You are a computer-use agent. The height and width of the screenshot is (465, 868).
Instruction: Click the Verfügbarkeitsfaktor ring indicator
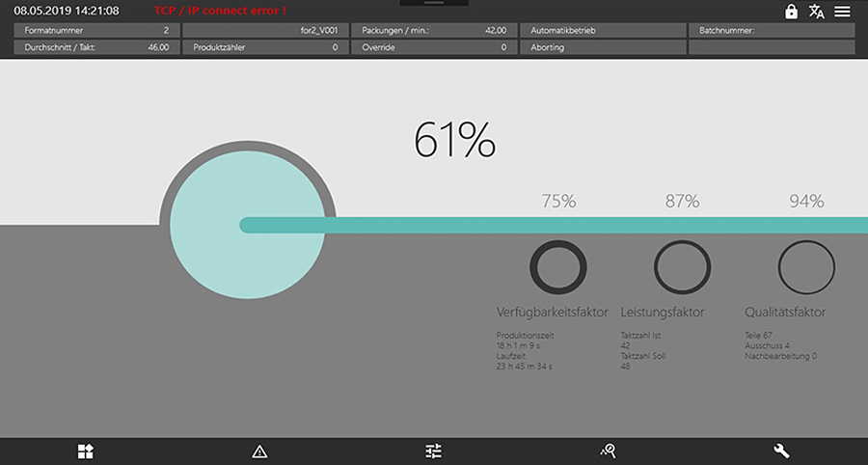point(557,267)
